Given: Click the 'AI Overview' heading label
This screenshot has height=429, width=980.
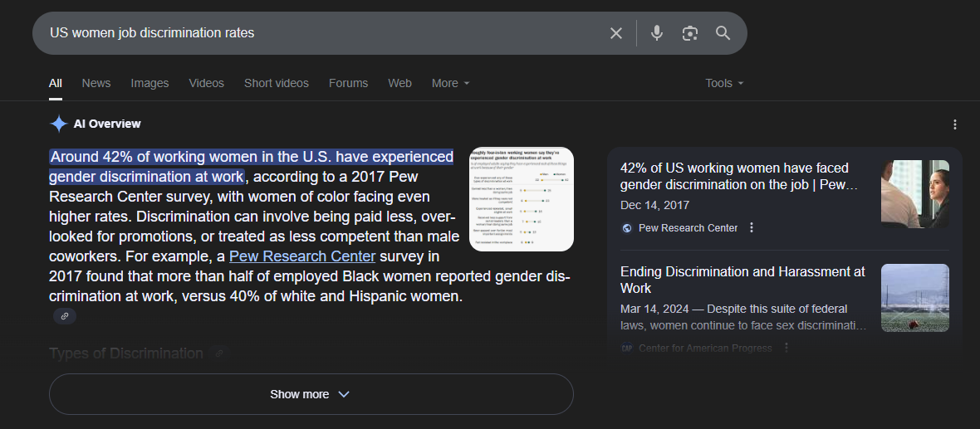Looking at the screenshot, I should pyautogui.click(x=107, y=124).
